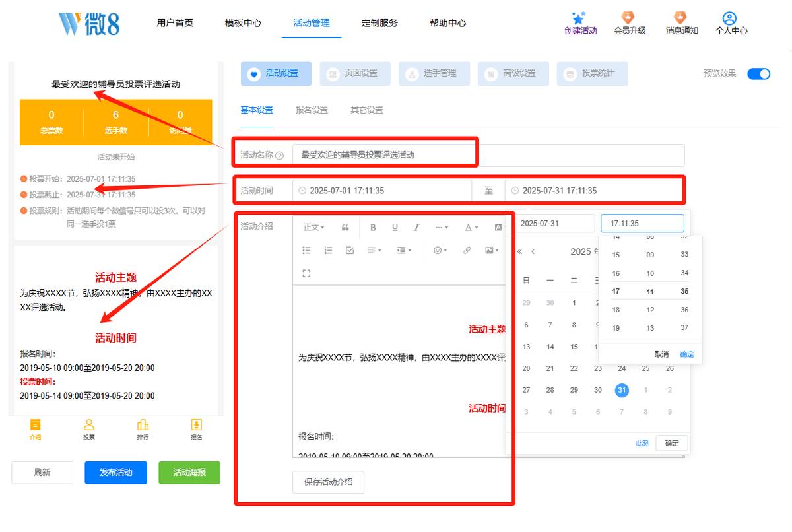This screenshot has width=792, height=532.
Task: Select the 其它设置 sub-tab
Action: (x=367, y=110)
